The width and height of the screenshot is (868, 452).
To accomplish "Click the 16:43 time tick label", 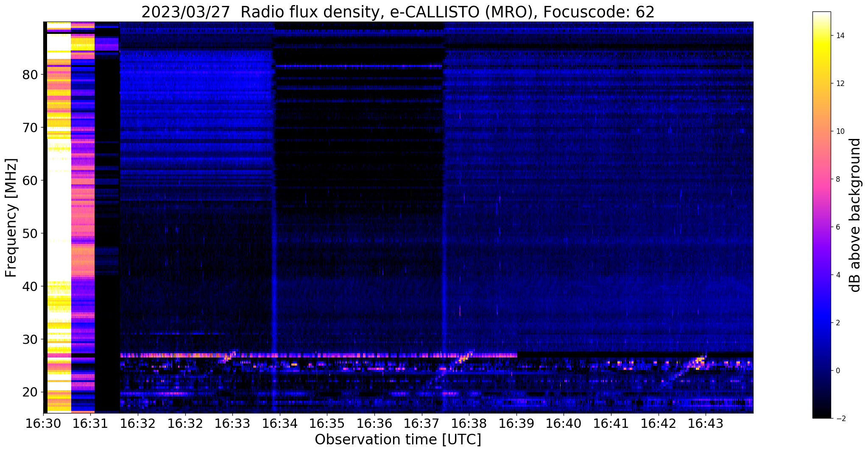I will [706, 423].
